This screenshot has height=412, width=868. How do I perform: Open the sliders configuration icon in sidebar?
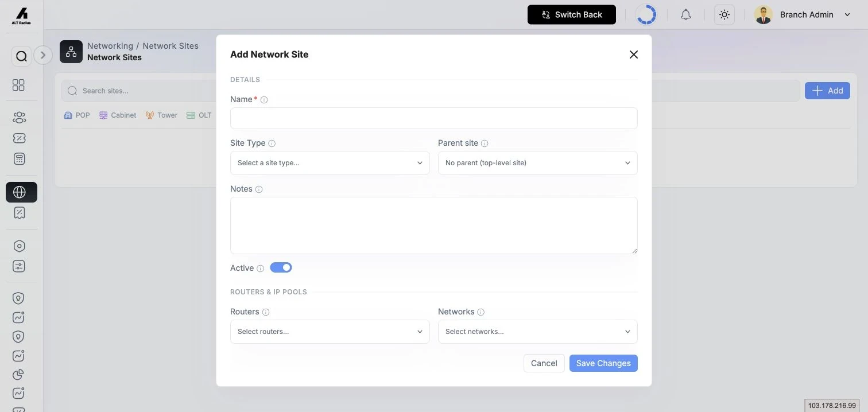[x=19, y=266]
